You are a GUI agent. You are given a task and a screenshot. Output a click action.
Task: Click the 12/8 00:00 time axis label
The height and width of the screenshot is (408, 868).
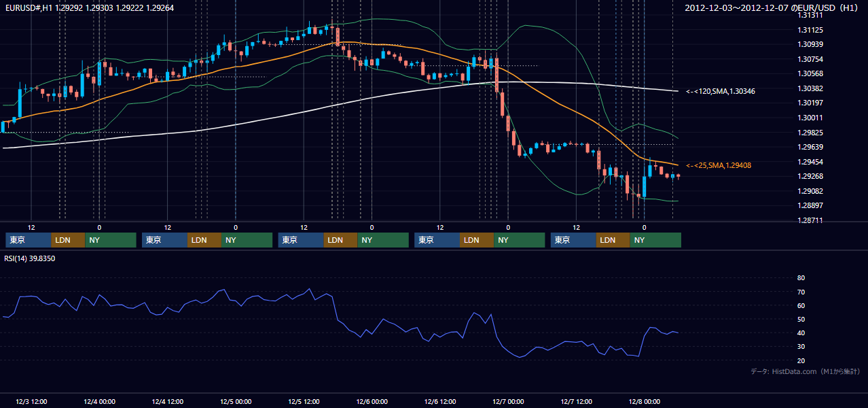pos(644,401)
